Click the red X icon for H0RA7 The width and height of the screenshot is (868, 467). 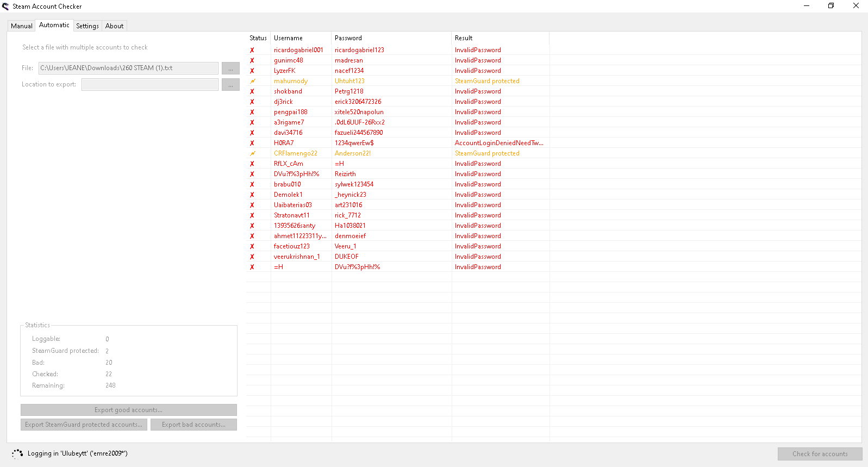coord(252,143)
